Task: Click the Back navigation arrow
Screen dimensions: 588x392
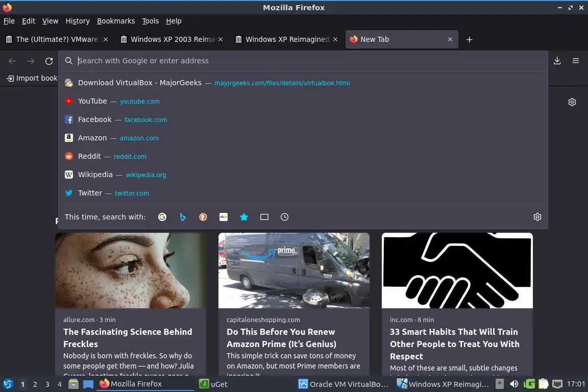Action: (12, 61)
